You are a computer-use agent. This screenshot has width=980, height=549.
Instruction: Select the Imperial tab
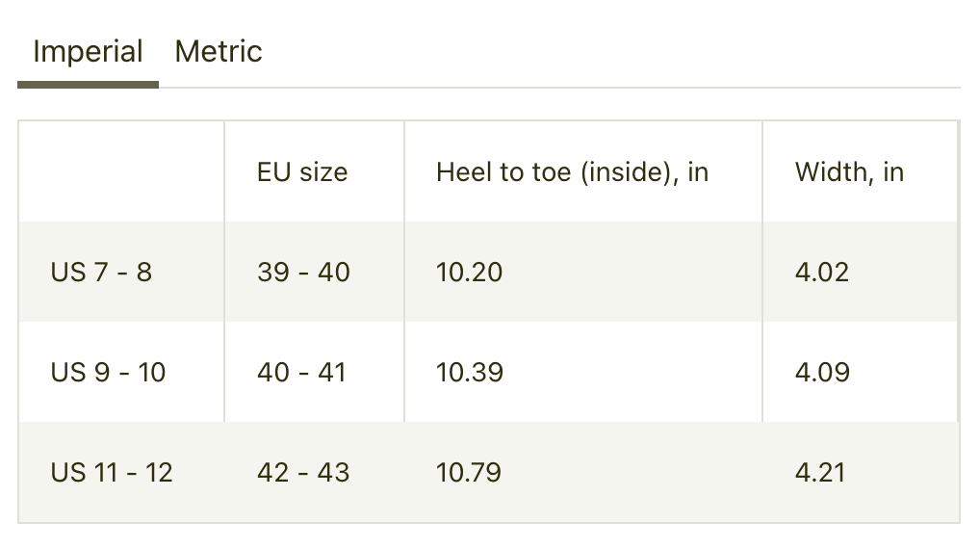pyautogui.click(x=88, y=52)
